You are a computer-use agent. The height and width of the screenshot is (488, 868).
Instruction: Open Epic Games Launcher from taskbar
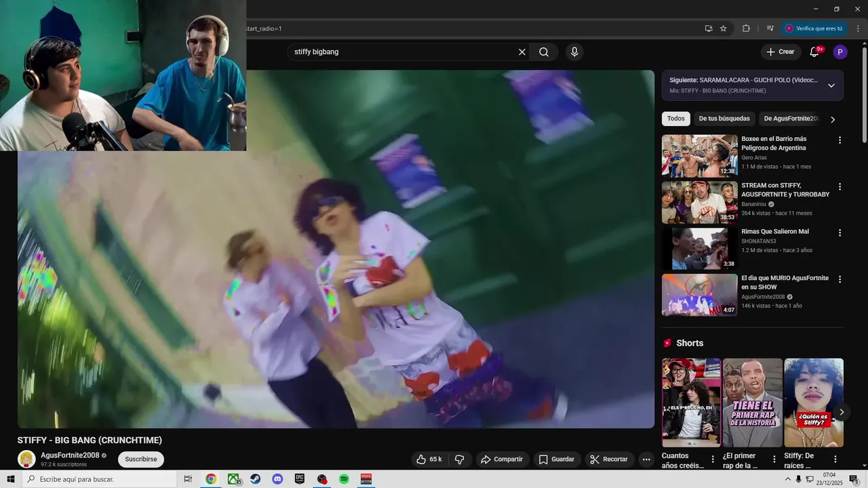coord(300,479)
